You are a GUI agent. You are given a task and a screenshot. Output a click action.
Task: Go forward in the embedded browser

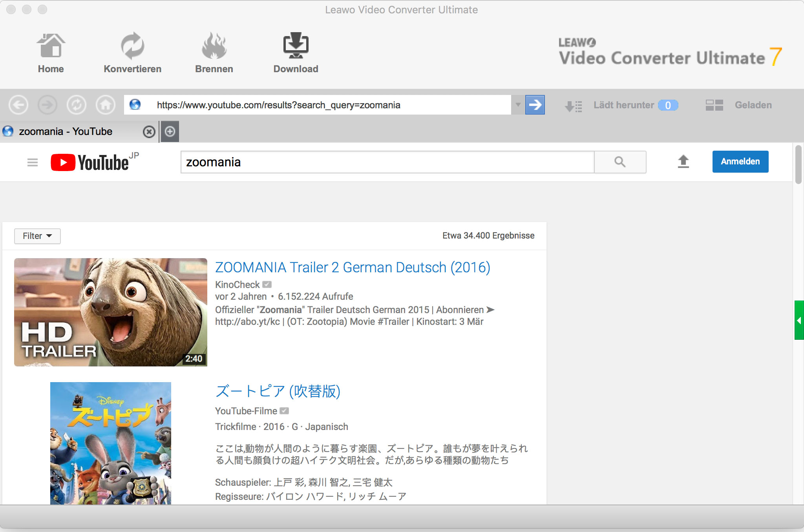click(x=48, y=105)
